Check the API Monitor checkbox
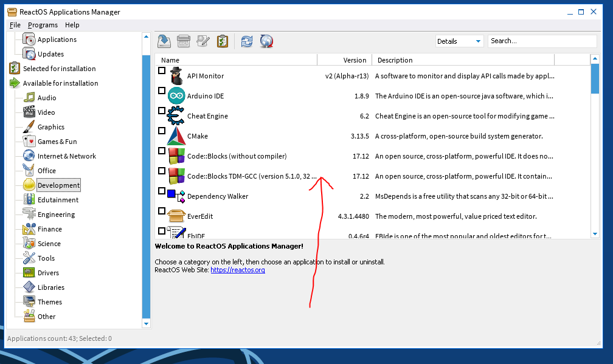The width and height of the screenshot is (613, 364). [162, 70]
